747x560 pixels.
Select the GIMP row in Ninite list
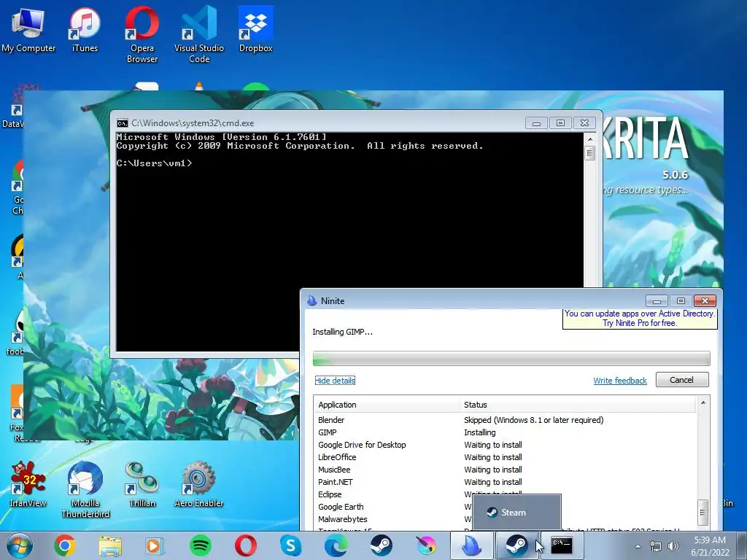[x=506, y=432]
